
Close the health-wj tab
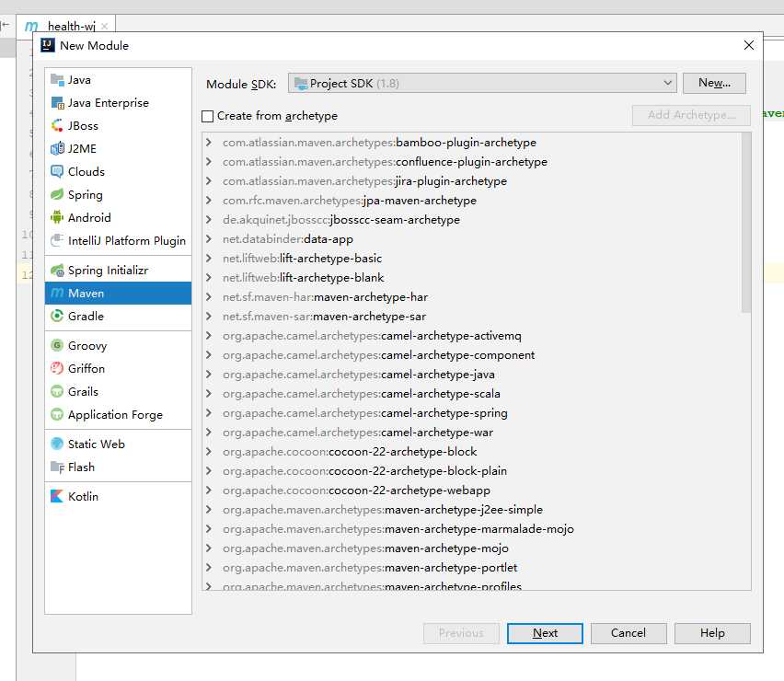(105, 27)
